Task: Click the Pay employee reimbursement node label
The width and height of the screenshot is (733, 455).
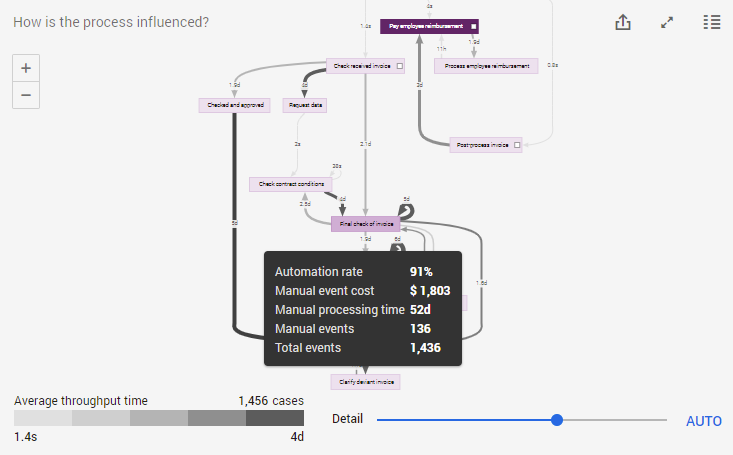Action: (x=425, y=26)
